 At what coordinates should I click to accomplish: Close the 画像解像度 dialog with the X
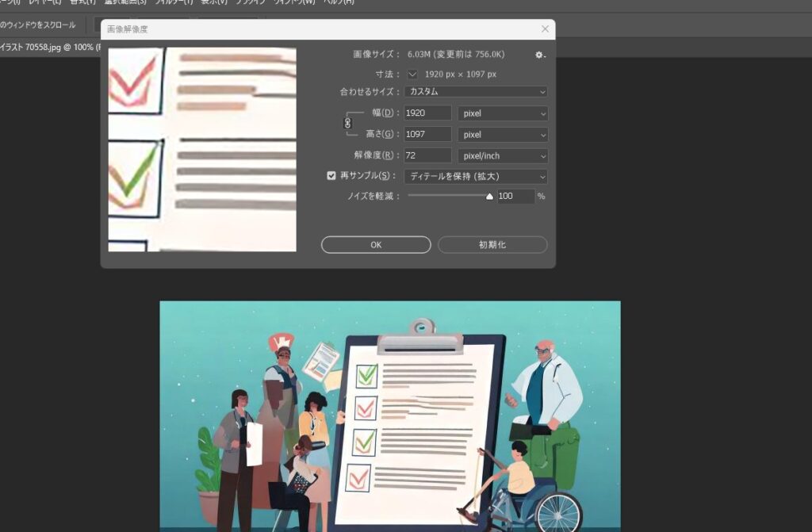545,29
